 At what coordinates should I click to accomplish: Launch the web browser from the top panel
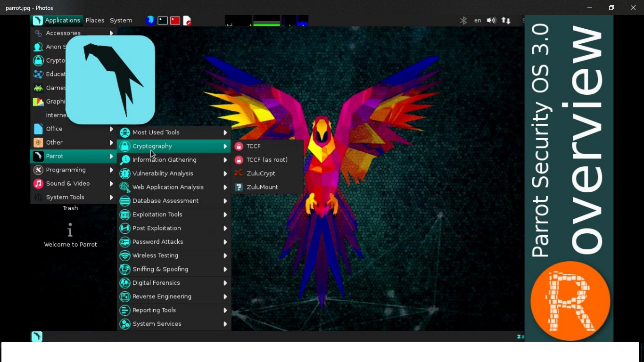[150, 20]
